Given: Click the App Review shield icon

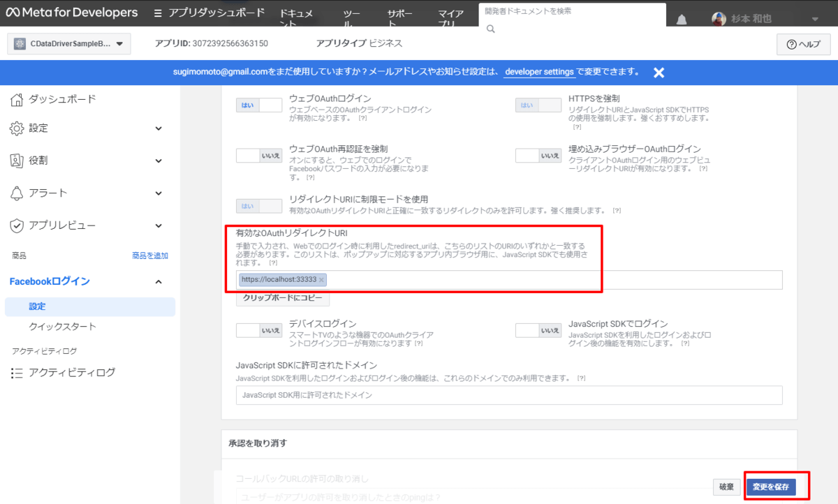Looking at the screenshot, I should [x=17, y=225].
